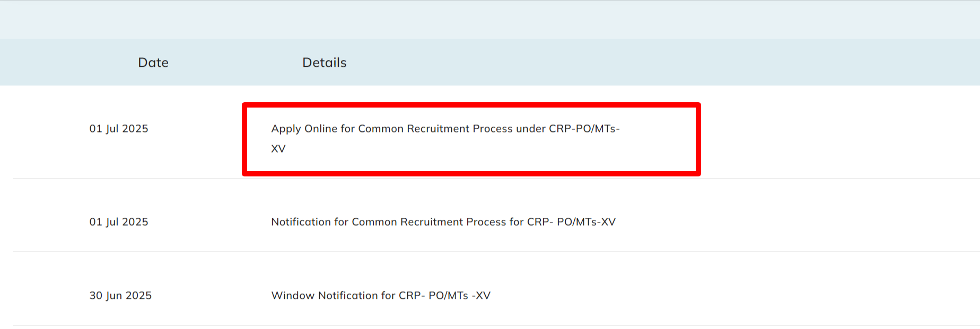Click the Date column header
Image resolution: width=980 pixels, height=329 pixels.
tap(153, 63)
